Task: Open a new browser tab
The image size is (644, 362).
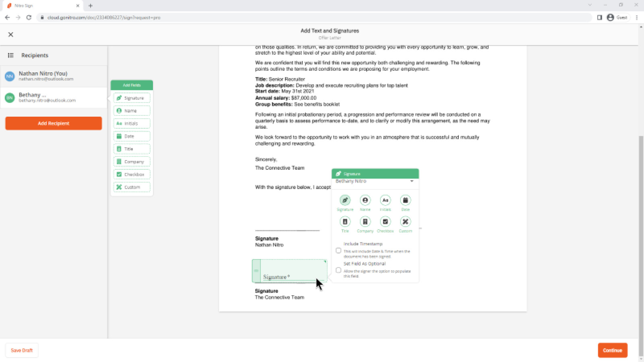Action: 91,6
